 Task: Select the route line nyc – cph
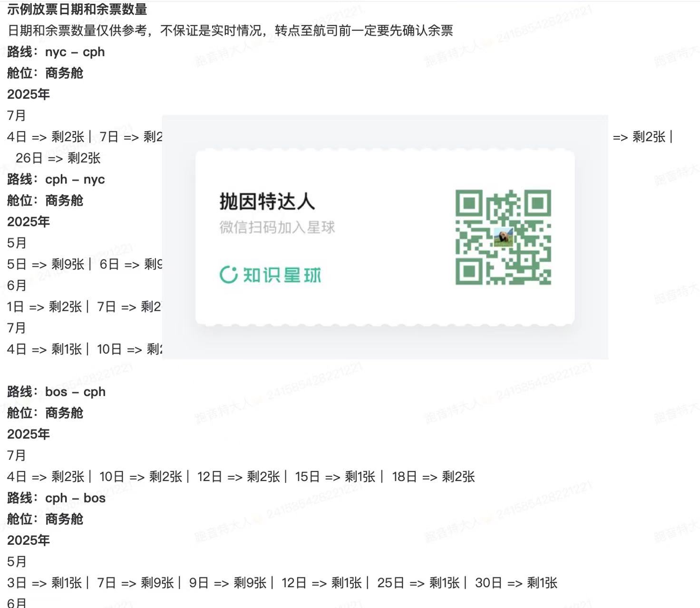click(56, 52)
